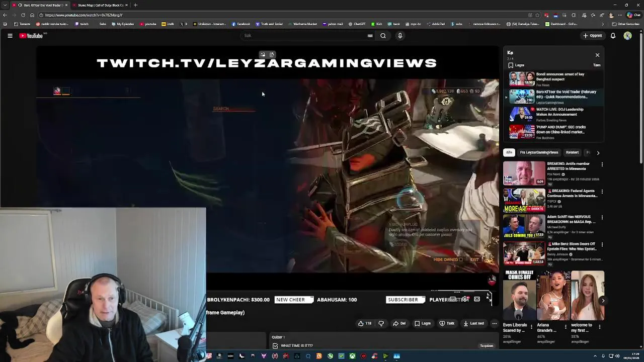This screenshot has height=362, width=644.
Task: Open options for Federal Agents video
Action: click(602, 192)
